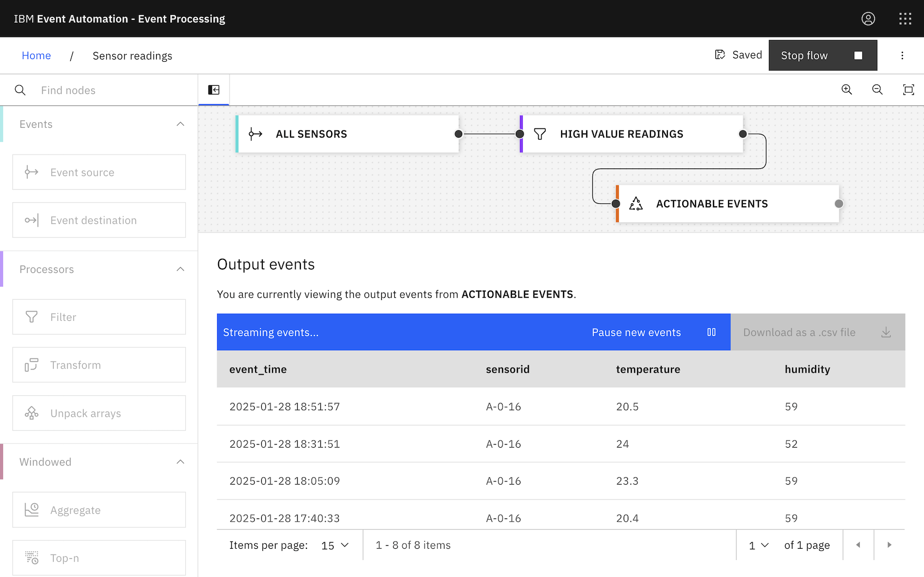Open the app switcher grid icon

(x=905, y=19)
